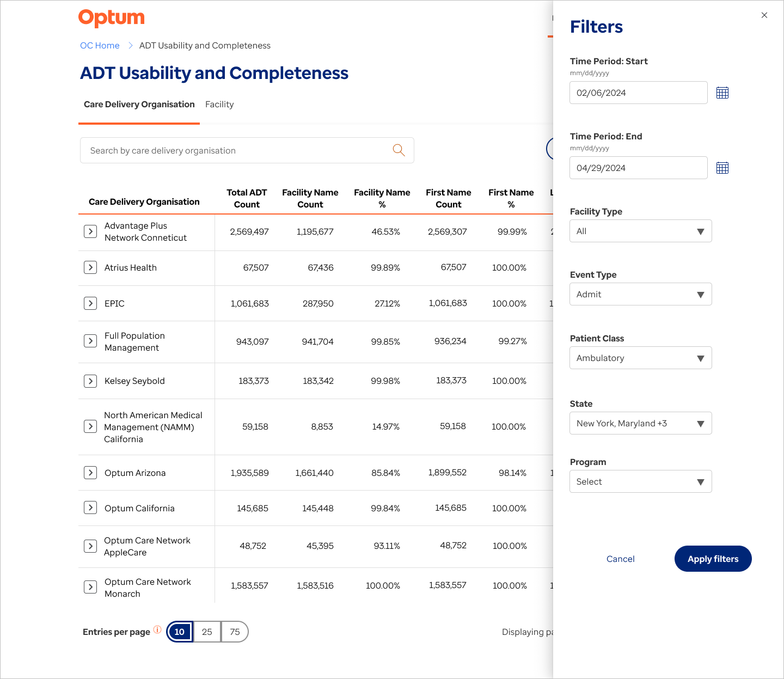Open the Event Type dropdown
This screenshot has width=784, height=679.
[641, 294]
